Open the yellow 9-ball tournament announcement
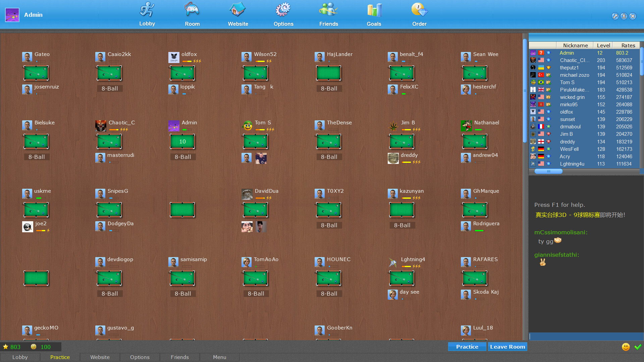 pos(568,215)
